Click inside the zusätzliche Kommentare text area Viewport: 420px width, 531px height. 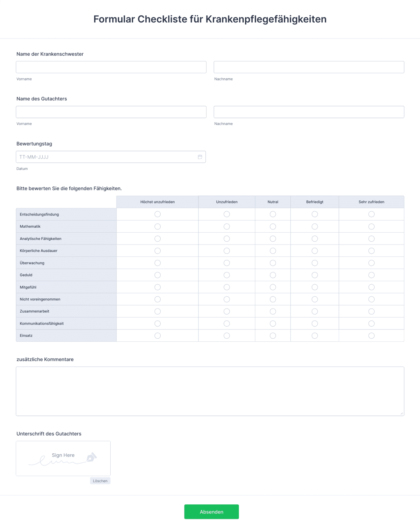210,391
